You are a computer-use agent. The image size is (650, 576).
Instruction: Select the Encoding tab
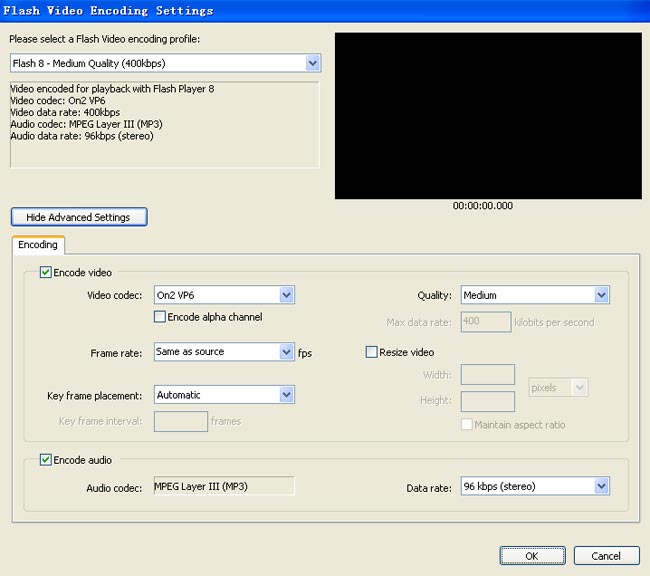pos(38,245)
